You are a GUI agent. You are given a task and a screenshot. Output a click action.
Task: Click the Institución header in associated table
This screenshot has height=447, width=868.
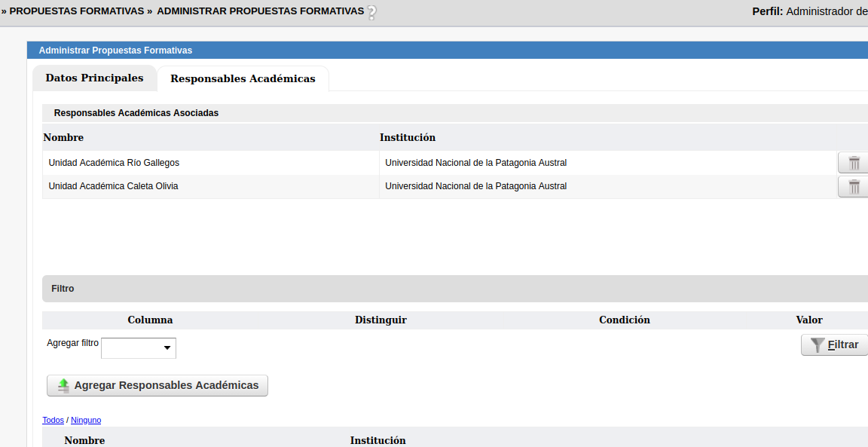tap(408, 137)
